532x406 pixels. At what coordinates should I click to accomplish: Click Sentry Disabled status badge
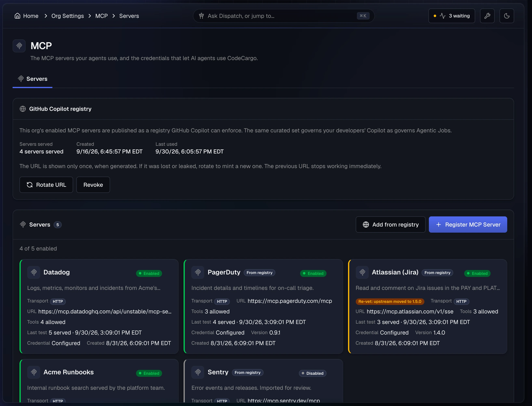point(312,373)
